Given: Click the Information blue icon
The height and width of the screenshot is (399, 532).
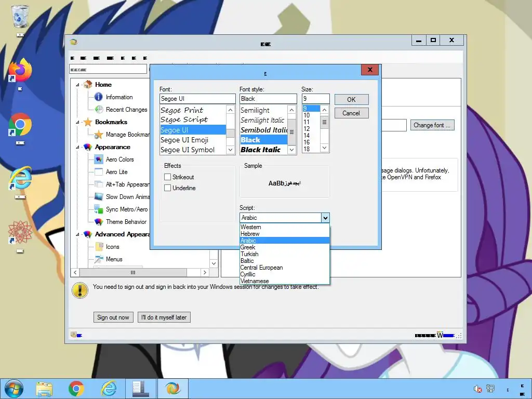Looking at the screenshot, I should 98,97.
